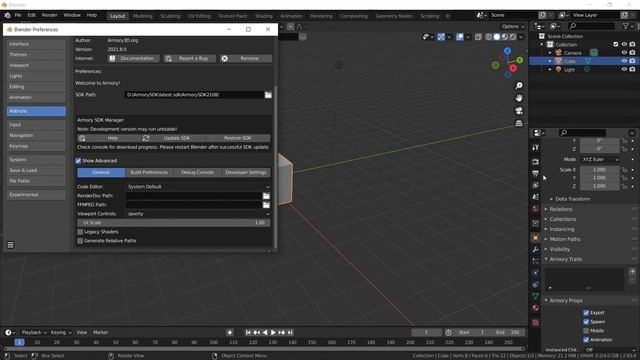Open the Object Constraints tab icon
640x360 pixels.
(536, 284)
